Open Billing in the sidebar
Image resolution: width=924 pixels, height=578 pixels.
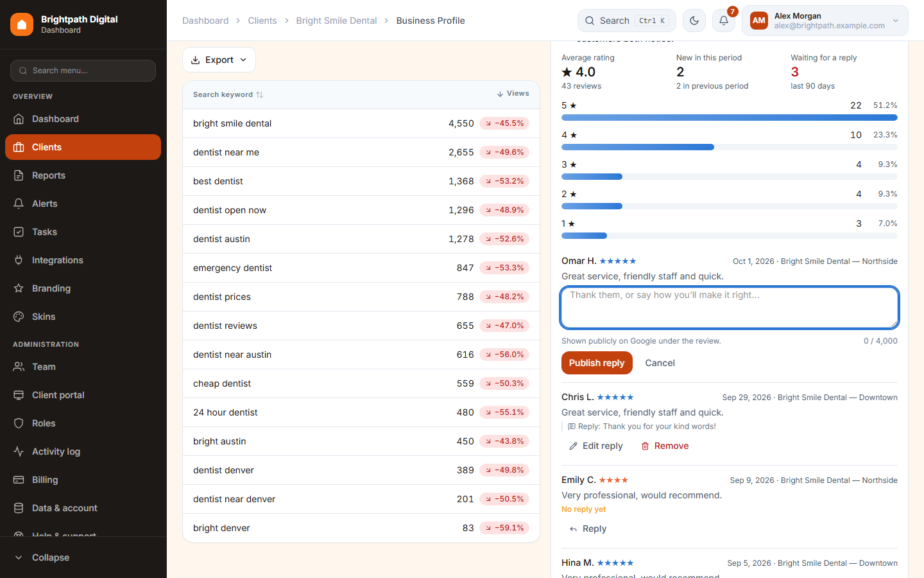click(x=83, y=480)
